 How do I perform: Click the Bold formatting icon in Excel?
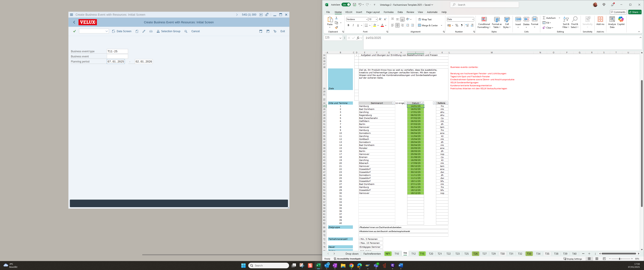(348, 25)
